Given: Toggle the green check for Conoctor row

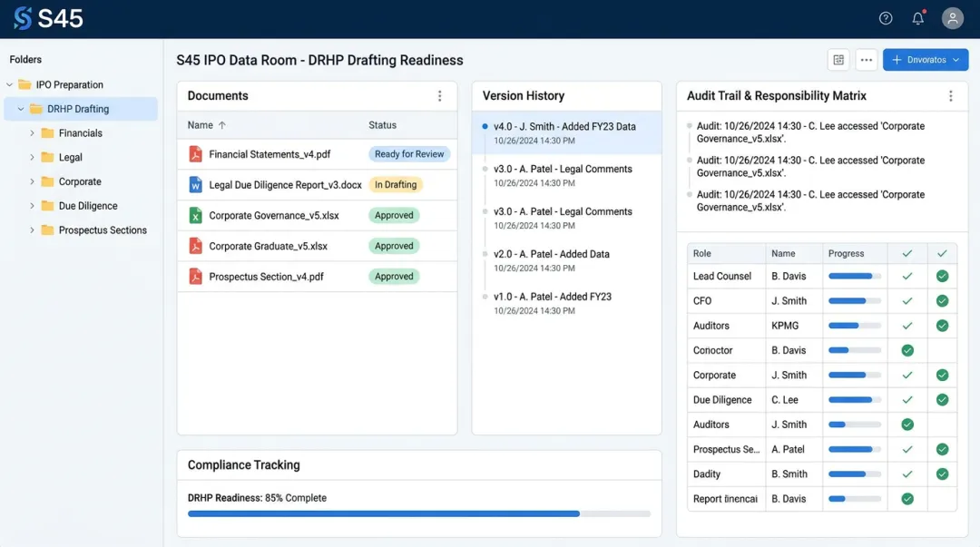Looking at the screenshot, I should [906, 351].
